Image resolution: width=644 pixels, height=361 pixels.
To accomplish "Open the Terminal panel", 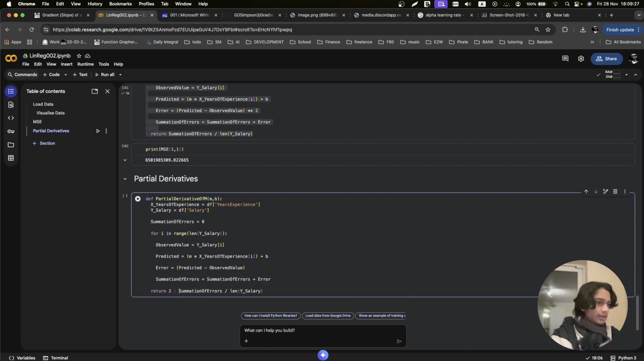I will (56, 358).
